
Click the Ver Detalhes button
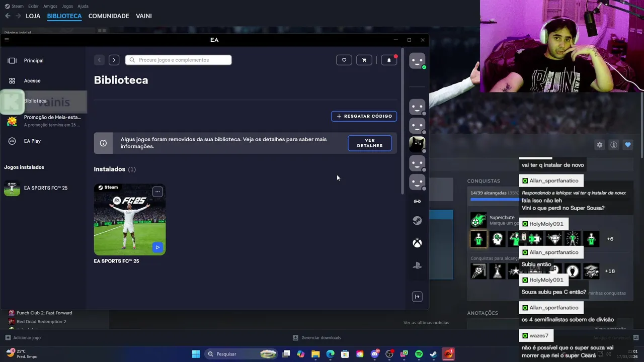click(370, 143)
